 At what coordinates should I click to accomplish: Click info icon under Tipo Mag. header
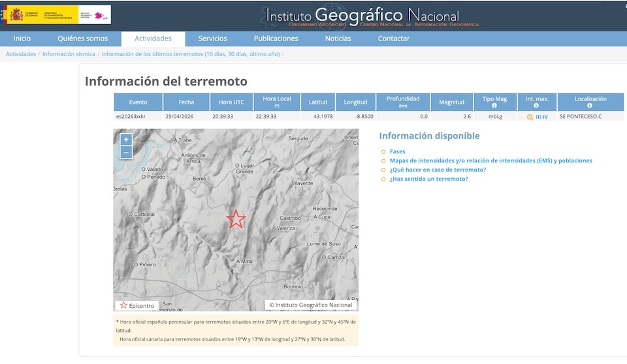tap(494, 106)
